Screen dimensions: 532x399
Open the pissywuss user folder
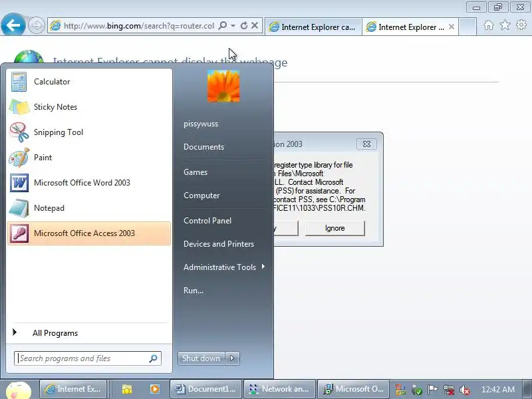pos(201,124)
